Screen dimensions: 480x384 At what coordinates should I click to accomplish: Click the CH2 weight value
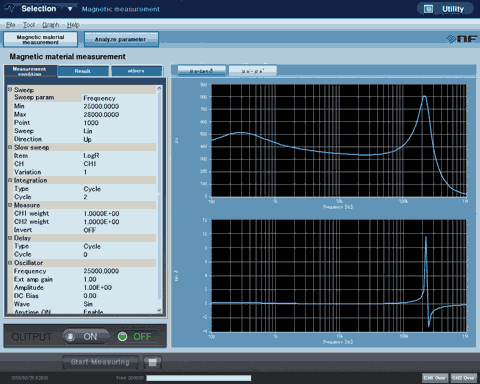(x=101, y=222)
